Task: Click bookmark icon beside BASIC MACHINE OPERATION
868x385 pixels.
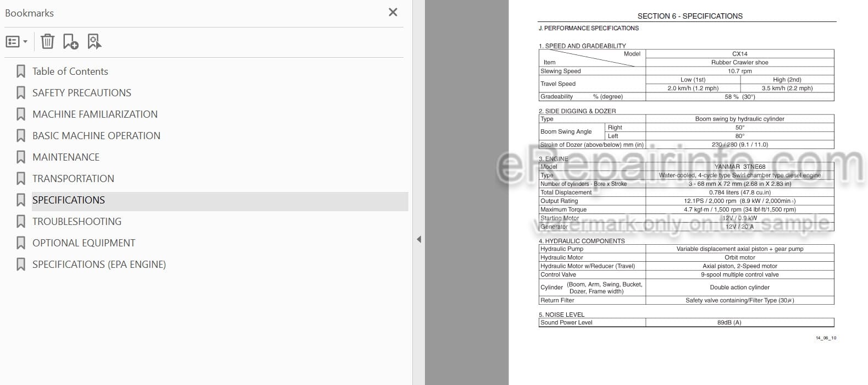Action: pyautogui.click(x=21, y=136)
